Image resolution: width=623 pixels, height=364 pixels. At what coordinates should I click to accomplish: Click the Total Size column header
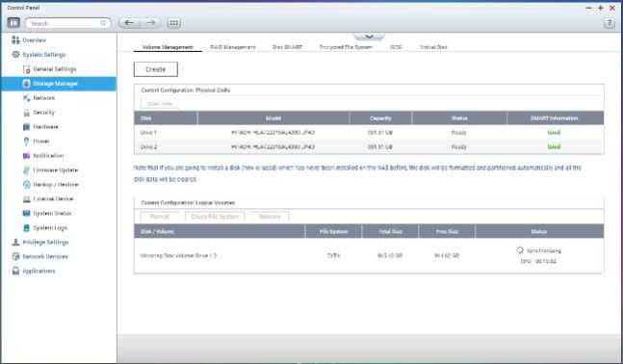[x=390, y=231]
